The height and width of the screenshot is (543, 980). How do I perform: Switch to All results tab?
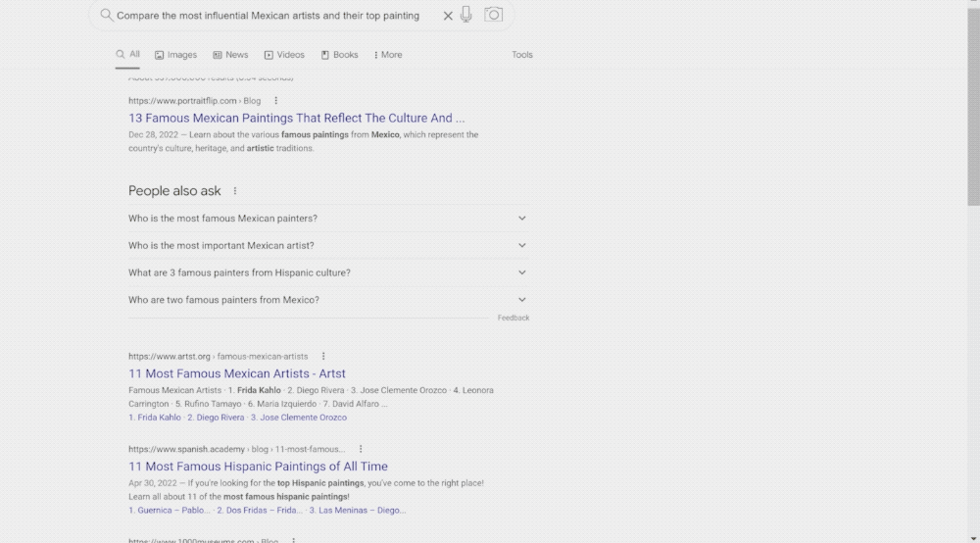pyautogui.click(x=127, y=54)
